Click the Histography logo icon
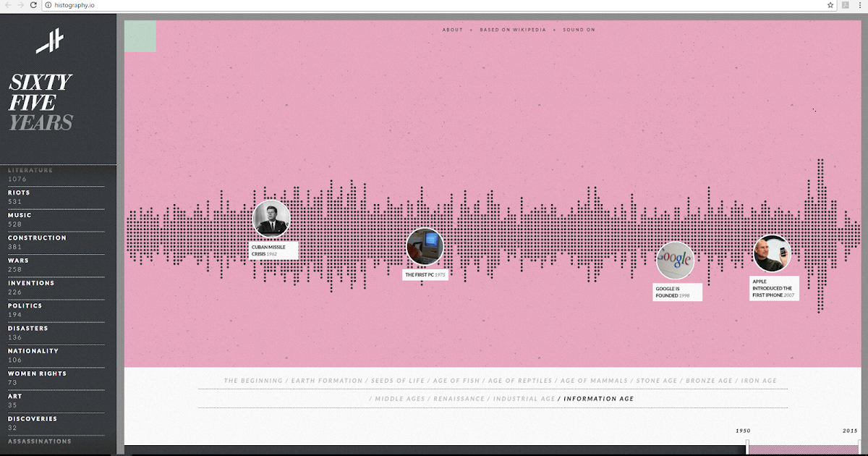 click(x=51, y=41)
